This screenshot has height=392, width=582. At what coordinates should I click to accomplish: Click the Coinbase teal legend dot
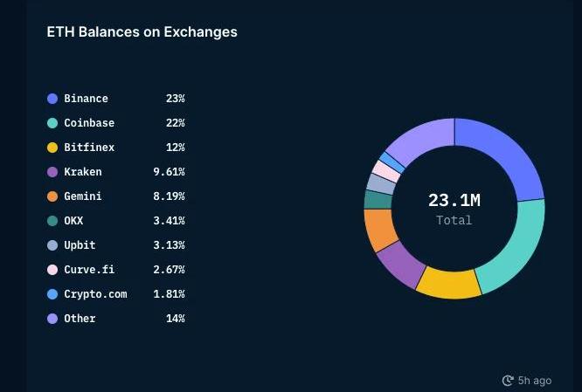52,123
